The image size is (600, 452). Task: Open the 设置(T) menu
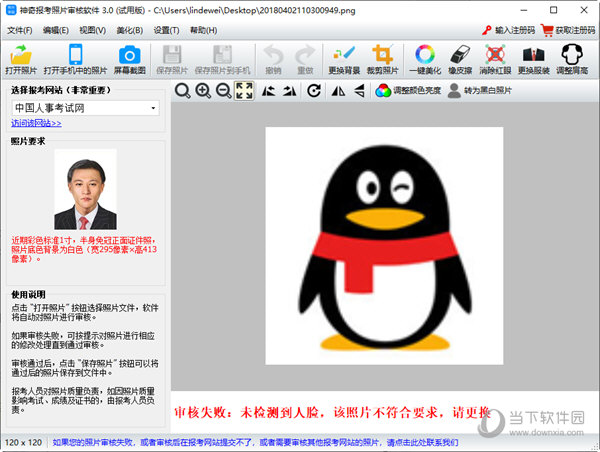[166, 30]
